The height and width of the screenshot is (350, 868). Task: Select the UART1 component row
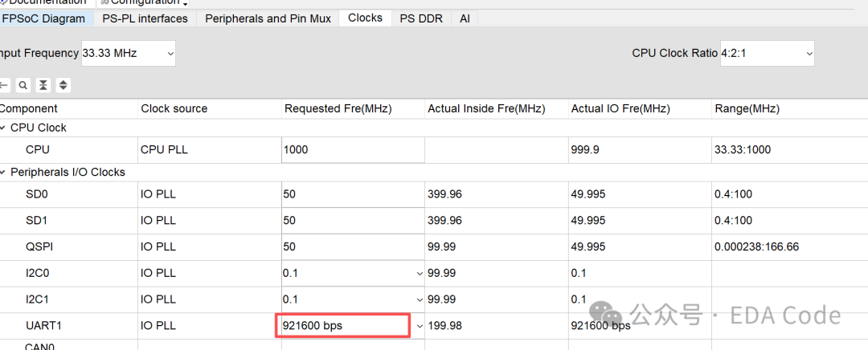tap(43, 326)
